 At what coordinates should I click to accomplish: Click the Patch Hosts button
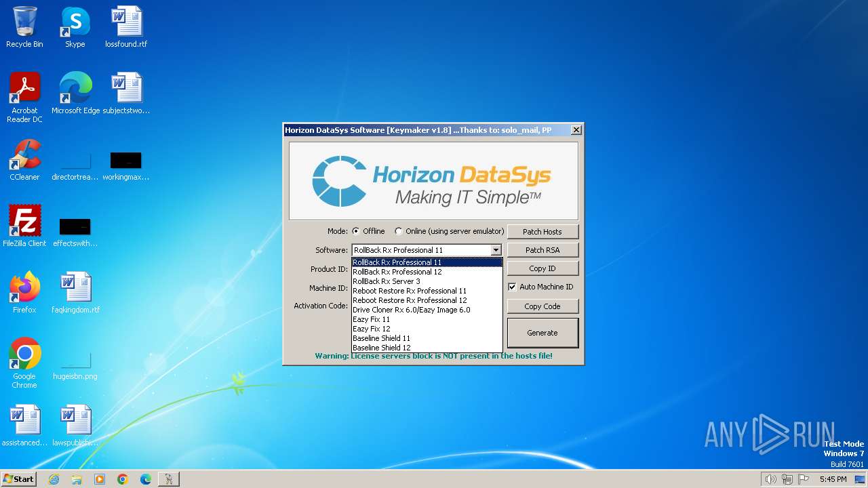[542, 232]
